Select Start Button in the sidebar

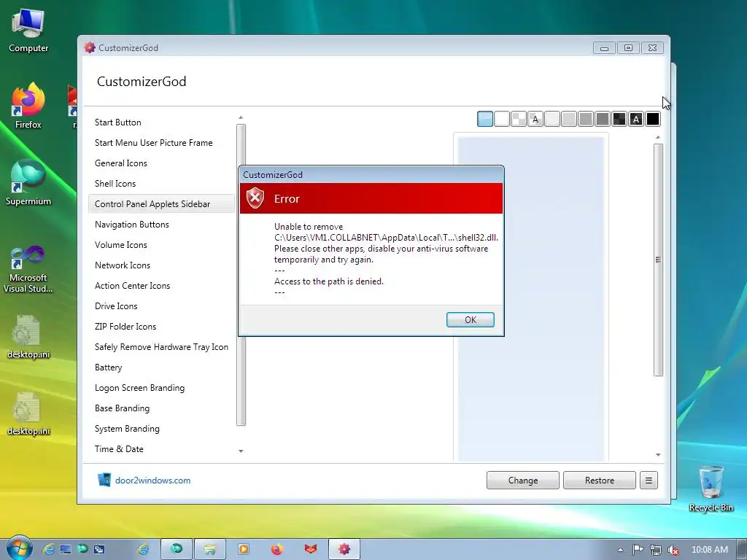(x=161, y=122)
